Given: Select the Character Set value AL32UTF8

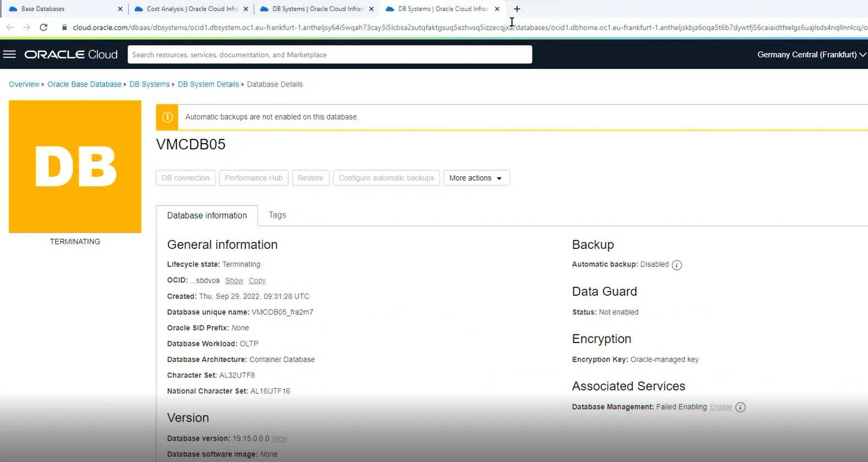Looking at the screenshot, I should point(237,376).
